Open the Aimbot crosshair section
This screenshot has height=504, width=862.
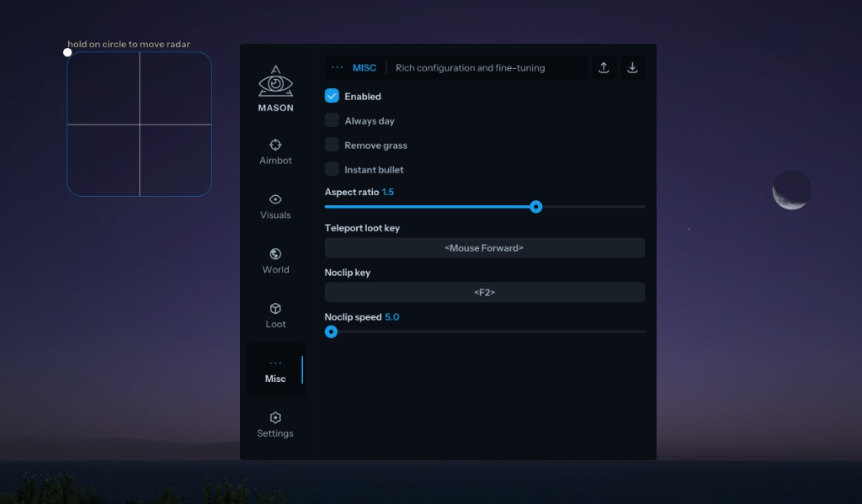[275, 145]
